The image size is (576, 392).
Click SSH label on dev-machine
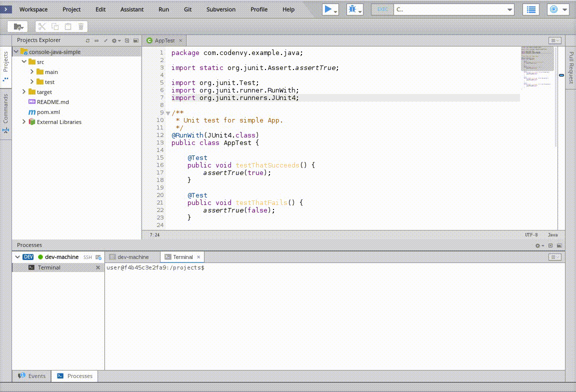coord(87,257)
